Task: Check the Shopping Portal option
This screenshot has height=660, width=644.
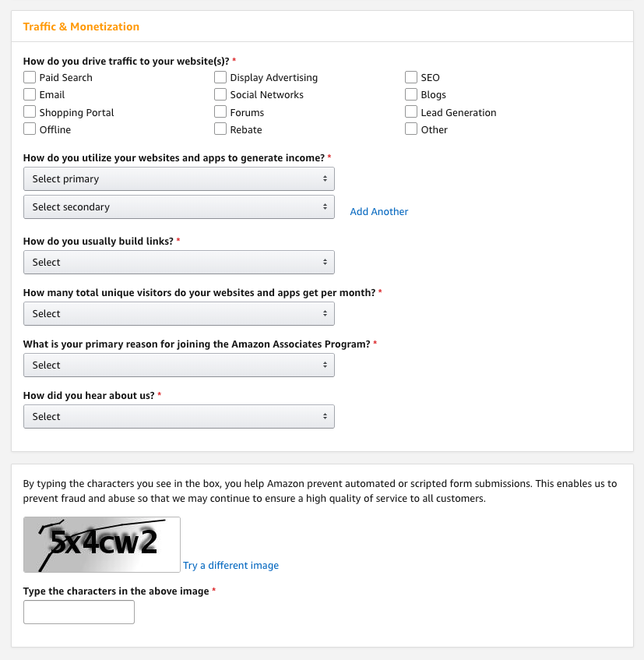Action: pos(30,111)
